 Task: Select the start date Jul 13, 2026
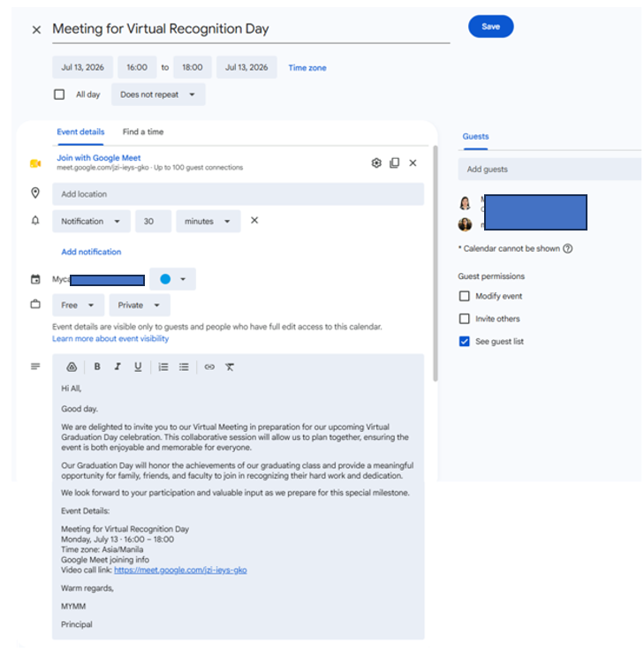[82, 67]
